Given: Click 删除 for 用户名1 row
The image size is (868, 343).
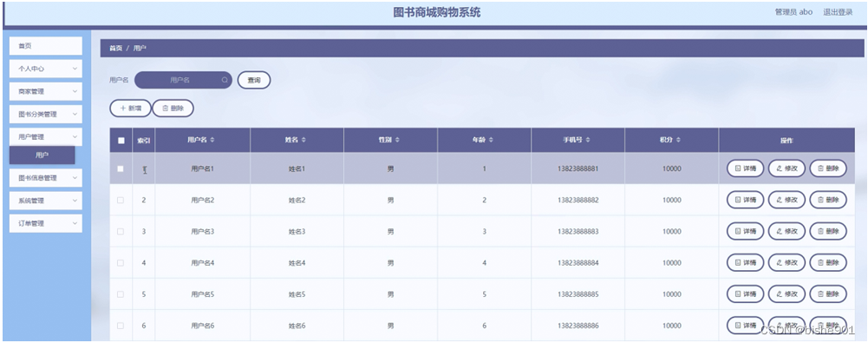Looking at the screenshot, I should click(x=828, y=168).
